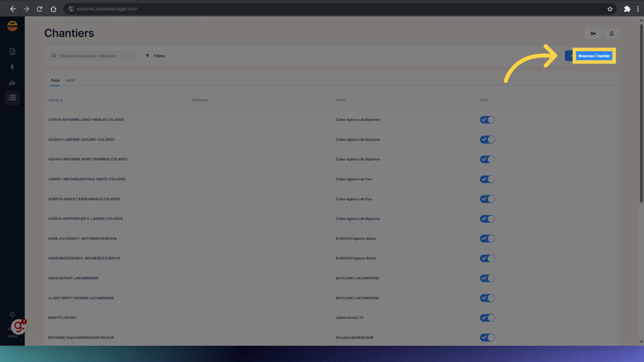Toggle Actif for 370514-BAYONNE LEROY MERLIN
Viewport: 644px width, 362px height.
coord(487,120)
